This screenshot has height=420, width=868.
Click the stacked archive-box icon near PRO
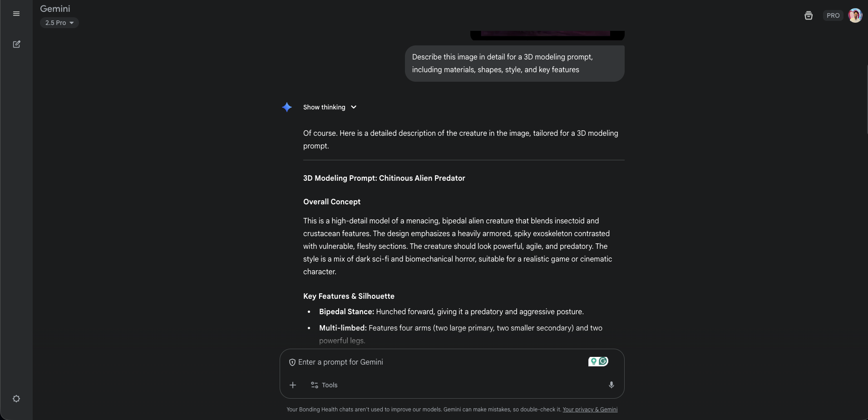click(x=809, y=15)
